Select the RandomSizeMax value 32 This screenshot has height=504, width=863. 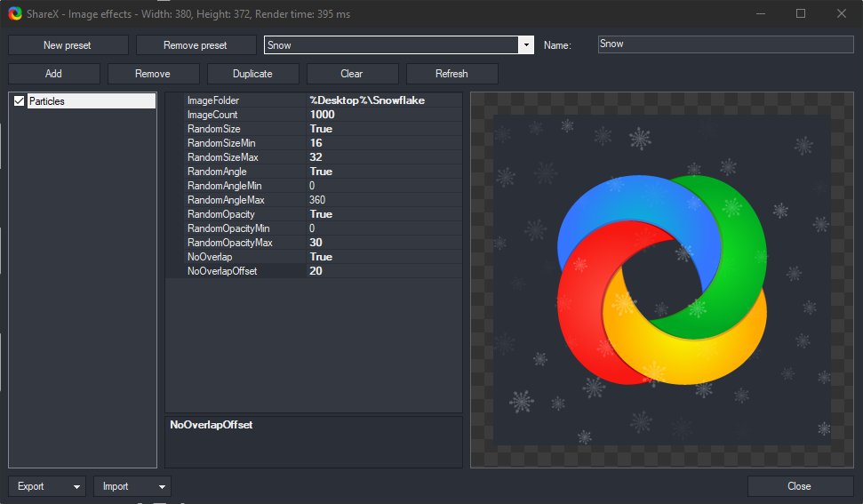tap(384, 157)
